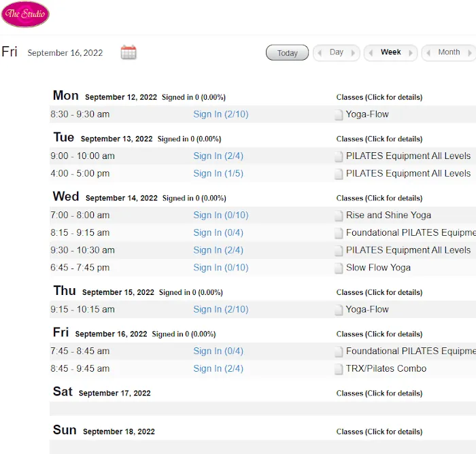Select the Week view tab
Screen dimensions: 476x454
tap(390, 52)
